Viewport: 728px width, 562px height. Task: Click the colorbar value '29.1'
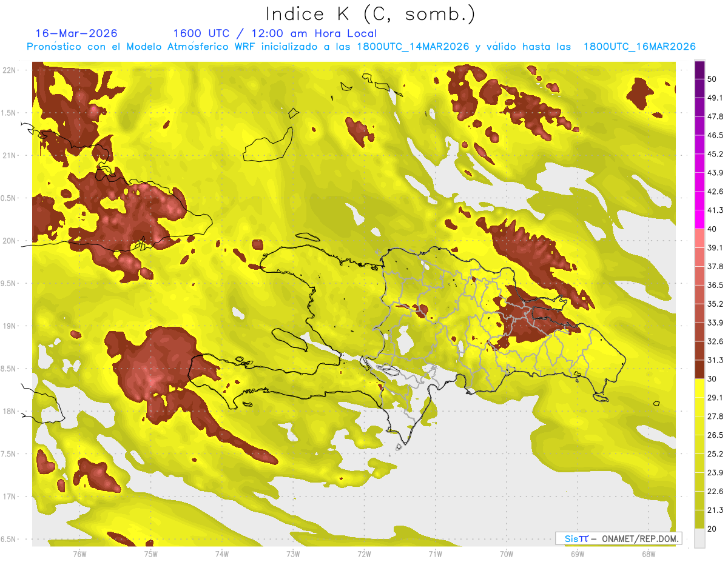(x=715, y=397)
